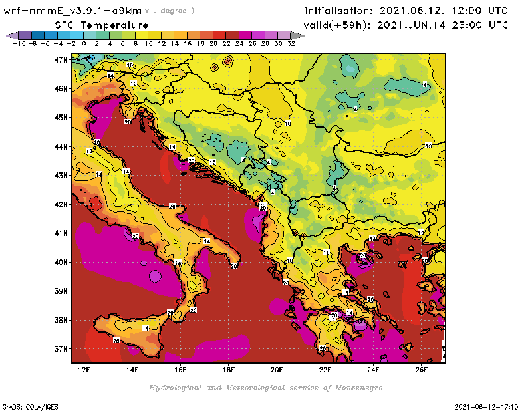Click the 'valid(+59h):' label
Image resolution: width=532 pixels, height=411 pixels.
(x=337, y=25)
